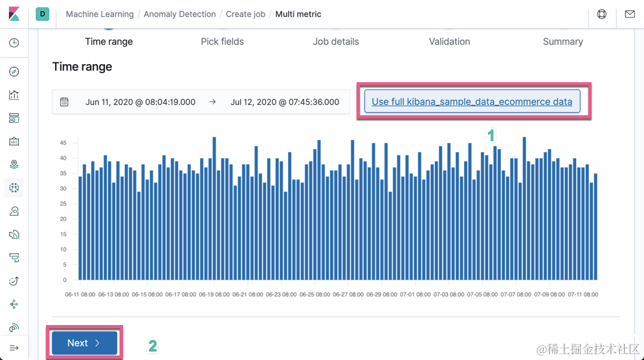Click the 45 y-axis label
644x360 pixels.
pos(63,143)
